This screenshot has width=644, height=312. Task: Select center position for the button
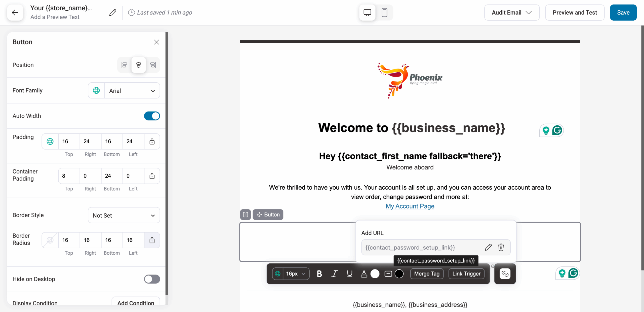(139, 65)
